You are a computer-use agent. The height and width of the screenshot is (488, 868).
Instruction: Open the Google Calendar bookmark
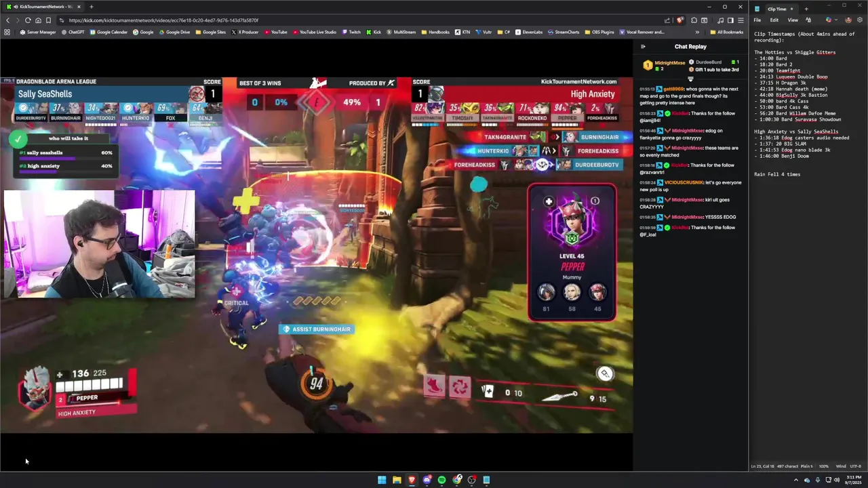108,32
